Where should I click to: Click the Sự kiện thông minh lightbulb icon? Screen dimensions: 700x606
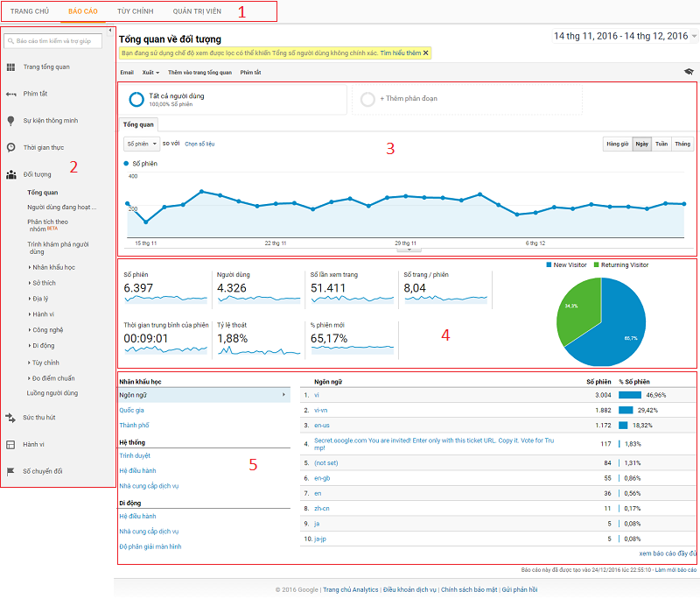point(10,121)
